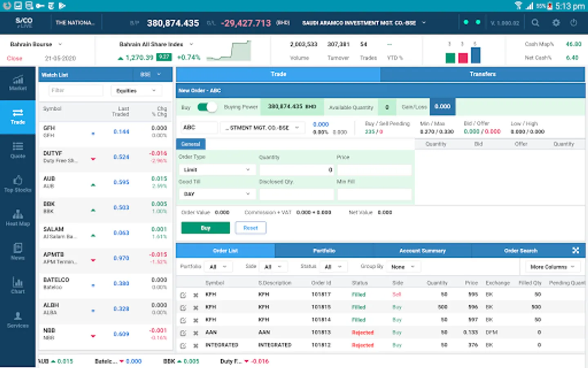Click the Disclosed Qty input field
Viewport: 588px width, 368px height.
pyautogui.click(x=296, y=194)
